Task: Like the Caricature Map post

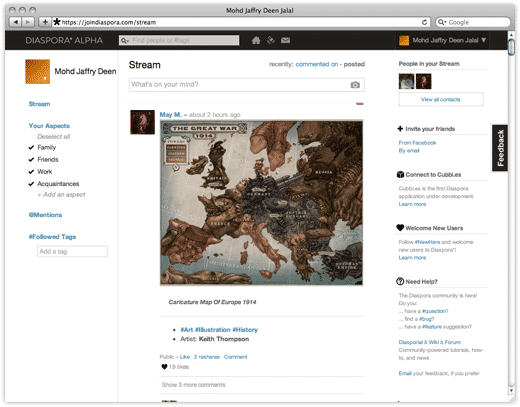Action: pos(185,357)
